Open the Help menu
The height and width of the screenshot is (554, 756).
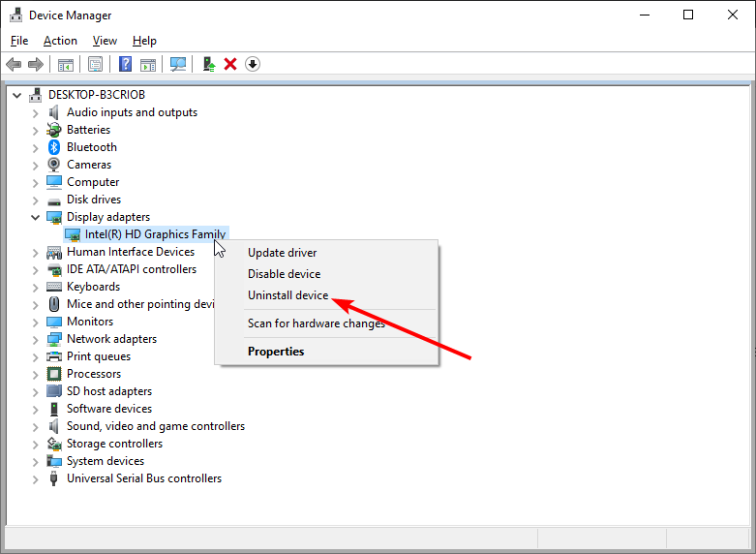pyautogui.click(x=144, y=41)
